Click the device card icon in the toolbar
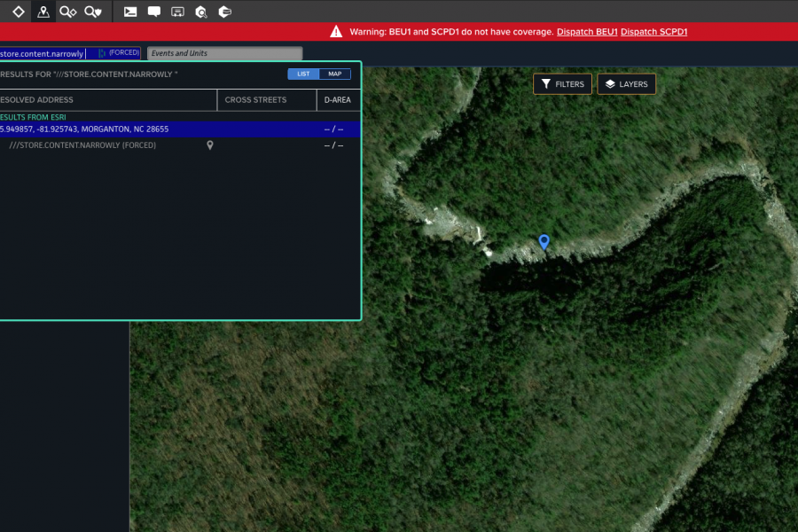The height and width of the screenshot is (532, 798). [177, 12]
